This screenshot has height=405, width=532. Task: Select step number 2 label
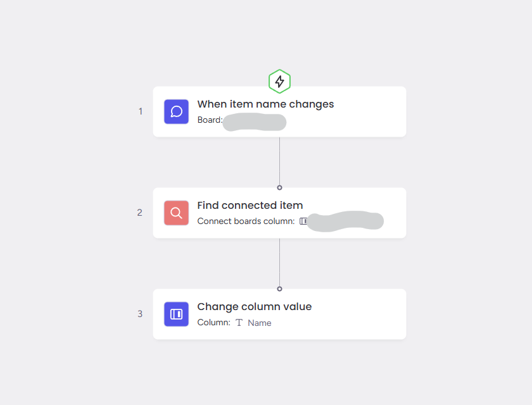point(140,213)
